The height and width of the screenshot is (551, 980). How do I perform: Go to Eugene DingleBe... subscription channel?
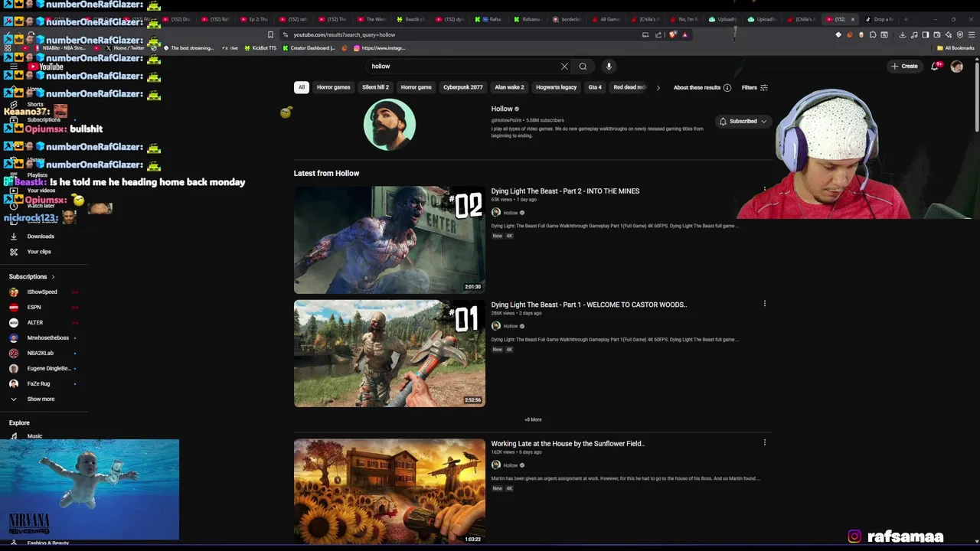coord(48,368)
